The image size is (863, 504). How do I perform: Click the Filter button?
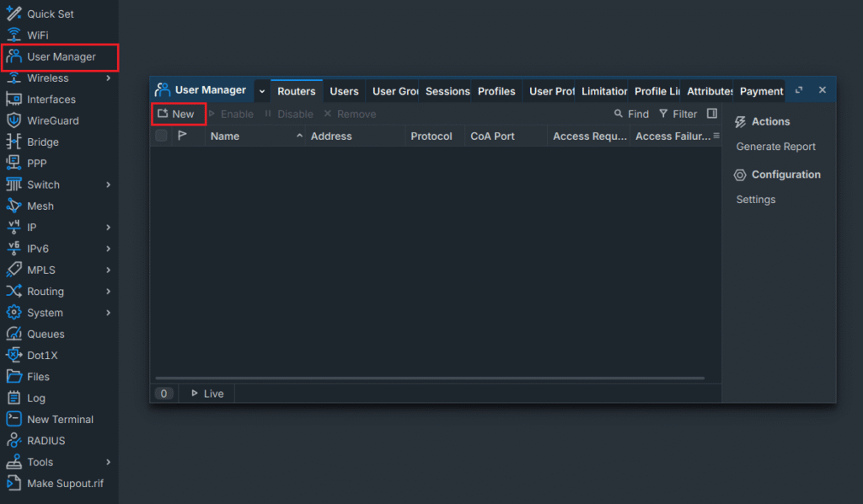click(x=678, y=114)
